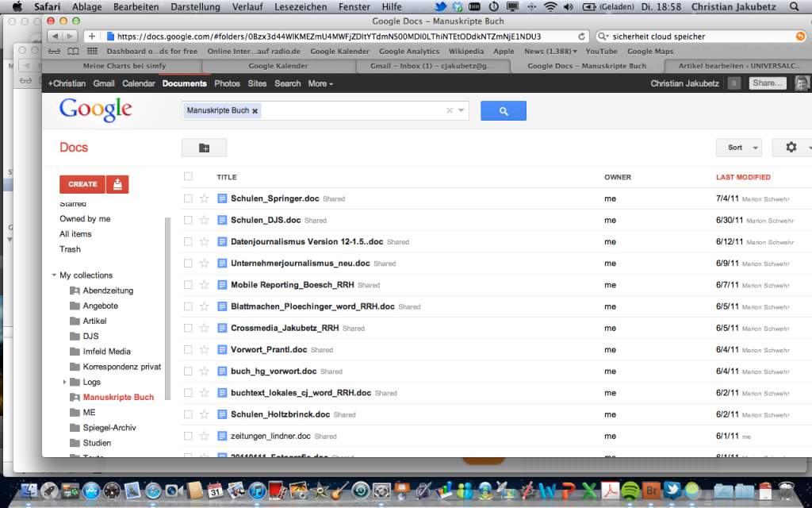Click the sidebar vertical scrollbar
Screen dimensions: 812x508
(x=167, y=309)
